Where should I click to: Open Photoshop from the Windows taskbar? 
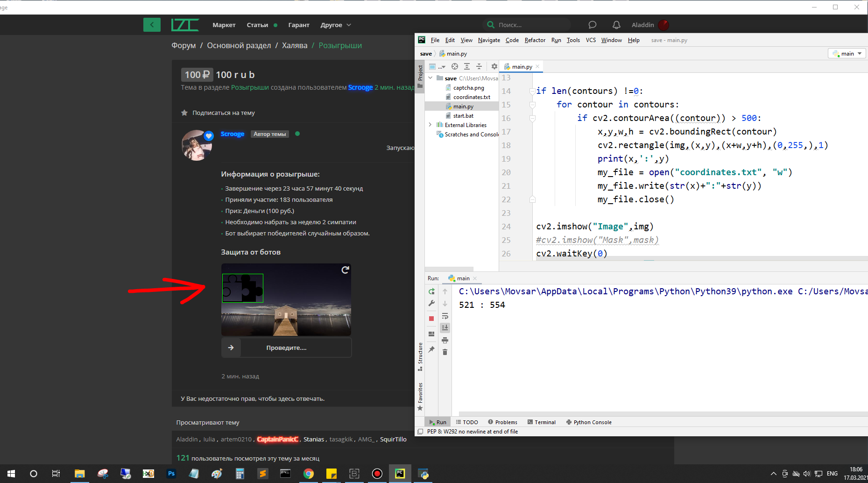pyautogui.click(x=171, y=474)
